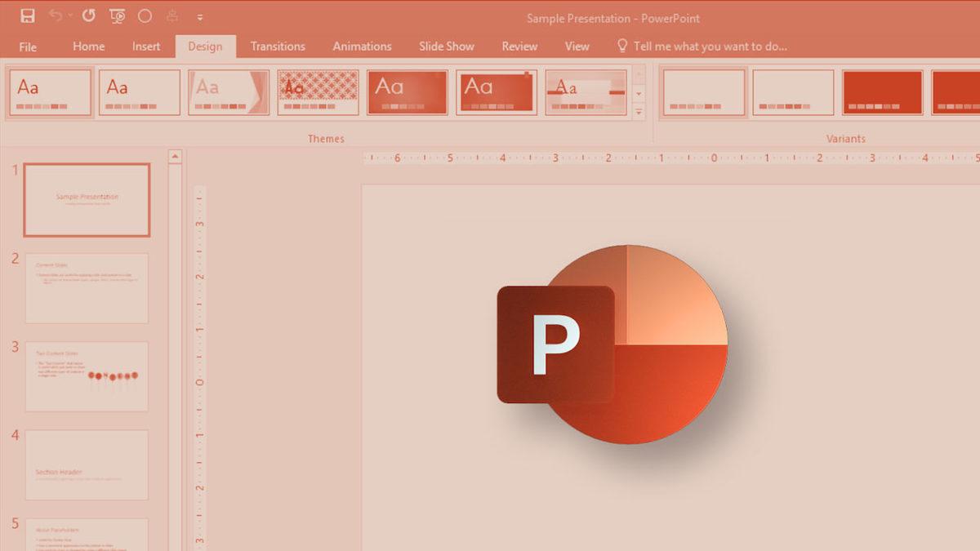This screenshot has height=551, width=980.
Task: Open Customize Quick Access Toolbar menu
Action: [x=200, y=16]
